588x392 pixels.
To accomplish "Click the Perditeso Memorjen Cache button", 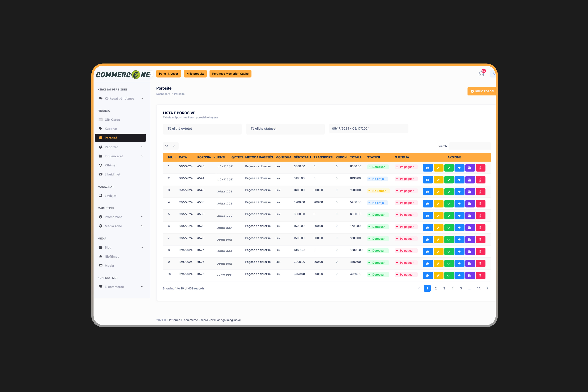I will [x=230, y=74].
